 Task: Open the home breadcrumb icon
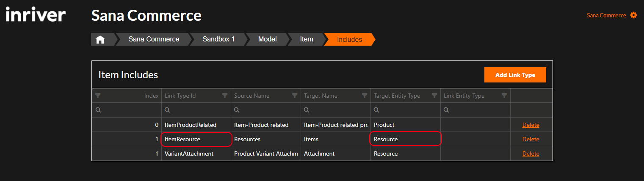tap(100, 39)
